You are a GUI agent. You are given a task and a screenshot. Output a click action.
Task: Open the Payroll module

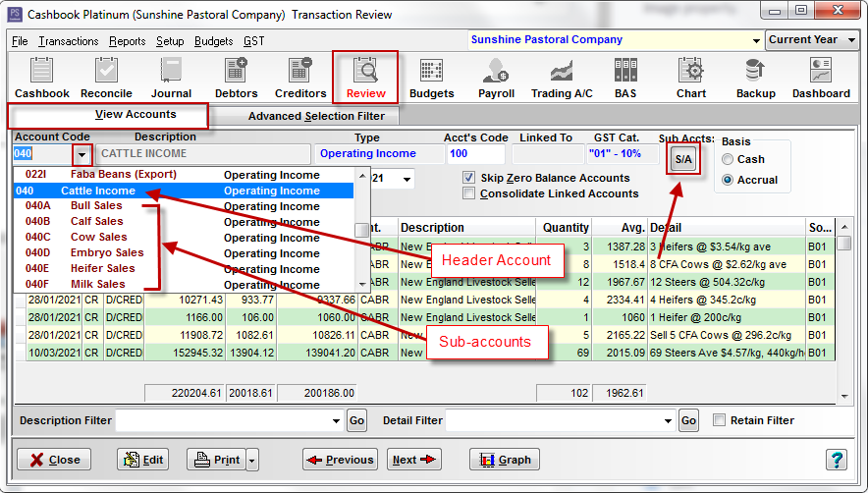coord(496,79)
